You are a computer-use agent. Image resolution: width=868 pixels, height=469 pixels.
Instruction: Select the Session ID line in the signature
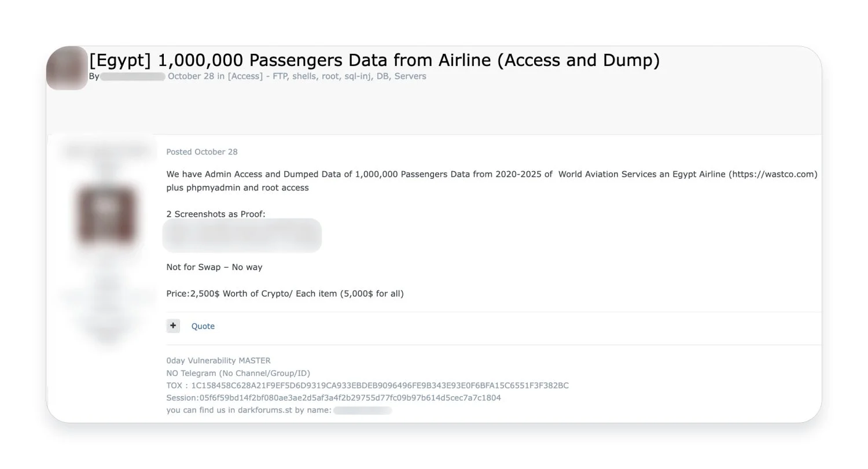(333, 397)
